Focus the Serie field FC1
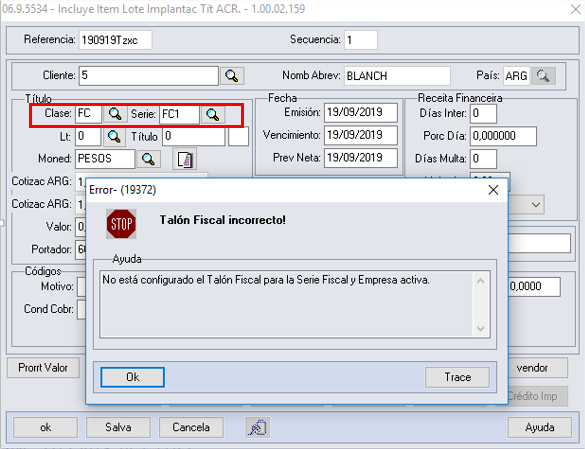585x449 pixels. click(x=179, y=114)
